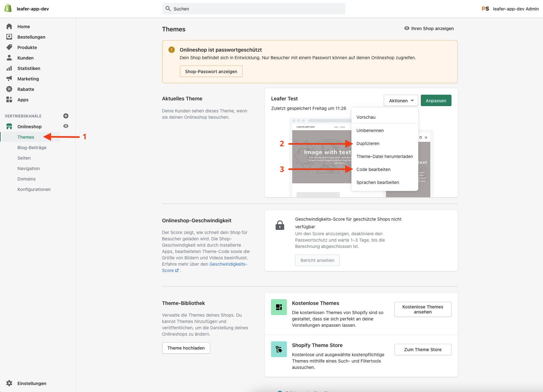The width and height of the screenshot is (543, 392).
Task: Show the shop via Ihren Shop anzeigen
Action: coord(429,28)
